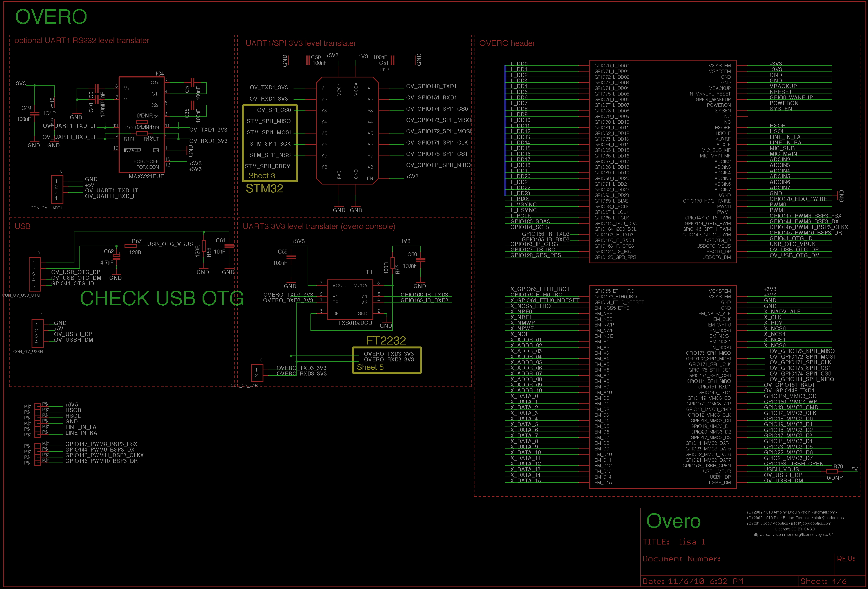Click the CON_OV_UART1 connector label
The width and height of the screenshot is (868, 589).
click(46, 208)
